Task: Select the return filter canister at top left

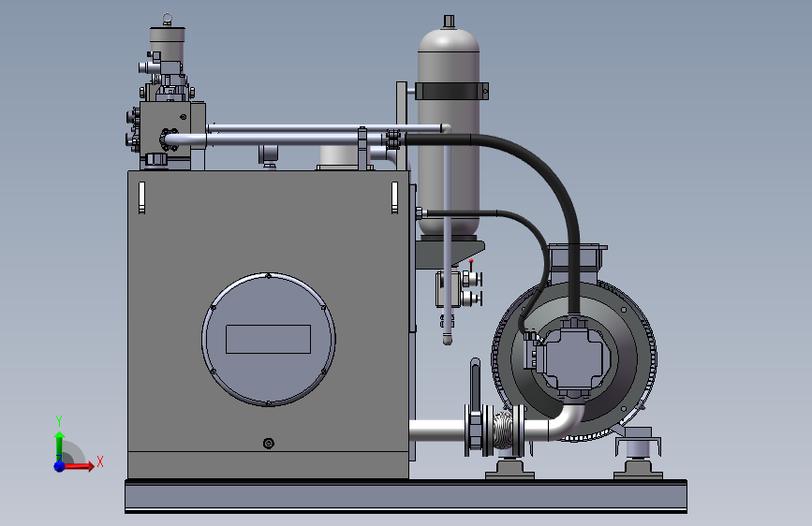Action: [x=168, y=44]
